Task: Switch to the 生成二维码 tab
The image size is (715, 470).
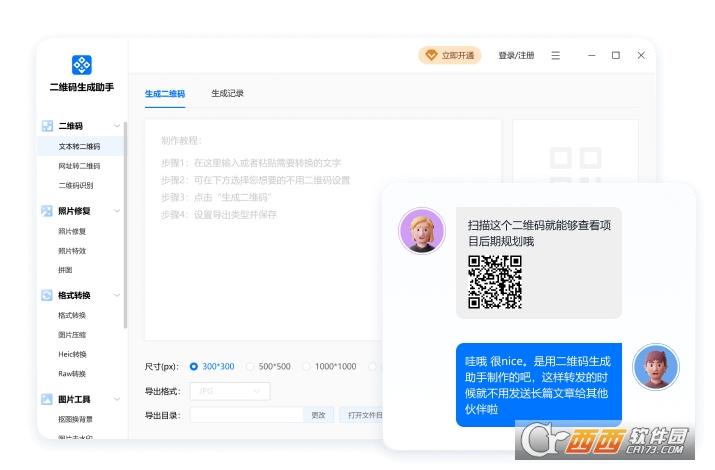Action: pos(165,93)
